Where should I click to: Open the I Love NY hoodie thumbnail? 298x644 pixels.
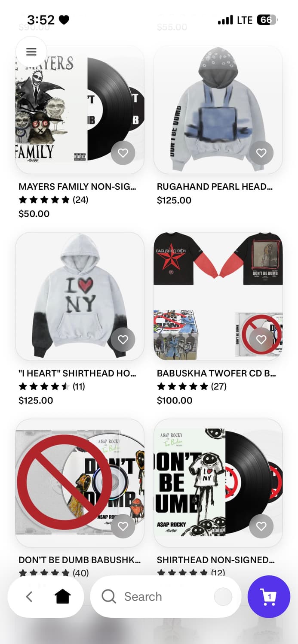point(80,296)
